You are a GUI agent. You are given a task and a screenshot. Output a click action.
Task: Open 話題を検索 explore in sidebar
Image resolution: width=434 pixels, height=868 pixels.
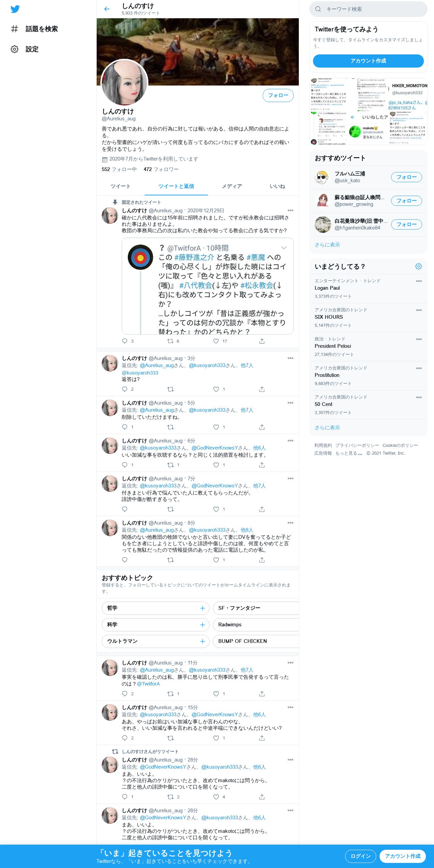[34, 29]
